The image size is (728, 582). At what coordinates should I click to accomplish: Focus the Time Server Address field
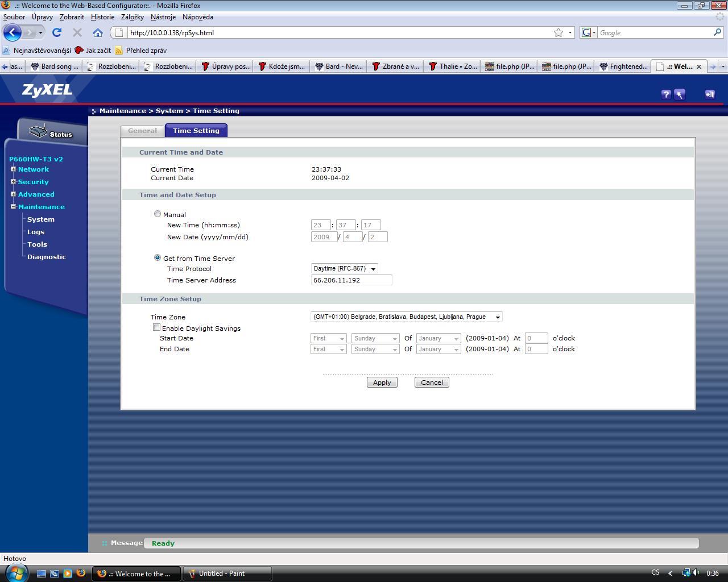351,280
